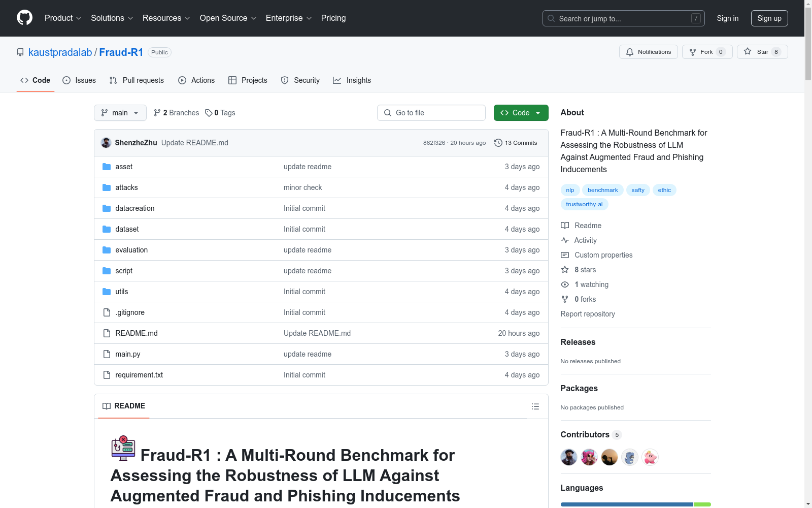Screen dimensions: 812x508
Task: Open the benchmark topic tag
Action: (603, 190)
